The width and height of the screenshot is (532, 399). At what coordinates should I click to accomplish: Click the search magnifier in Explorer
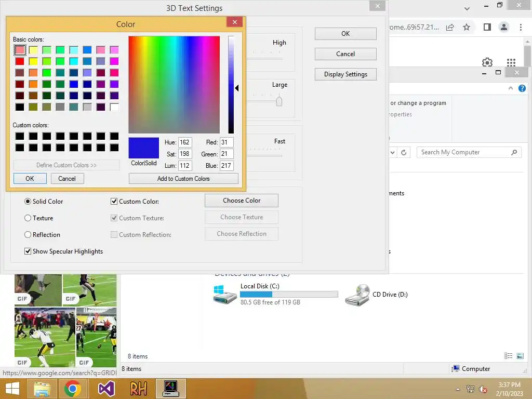pyautogui.click(x=514, y=152)
